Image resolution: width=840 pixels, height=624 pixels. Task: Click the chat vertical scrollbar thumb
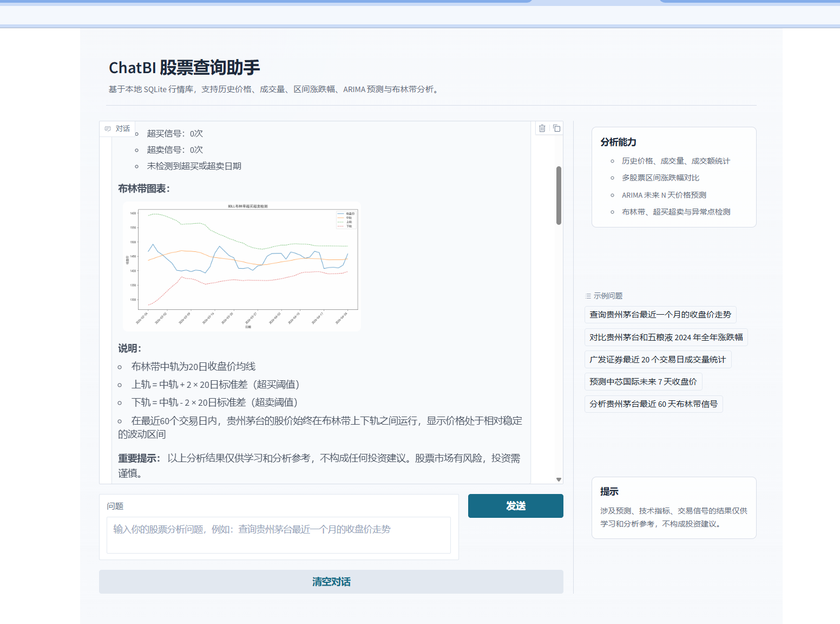click(559, 195)
